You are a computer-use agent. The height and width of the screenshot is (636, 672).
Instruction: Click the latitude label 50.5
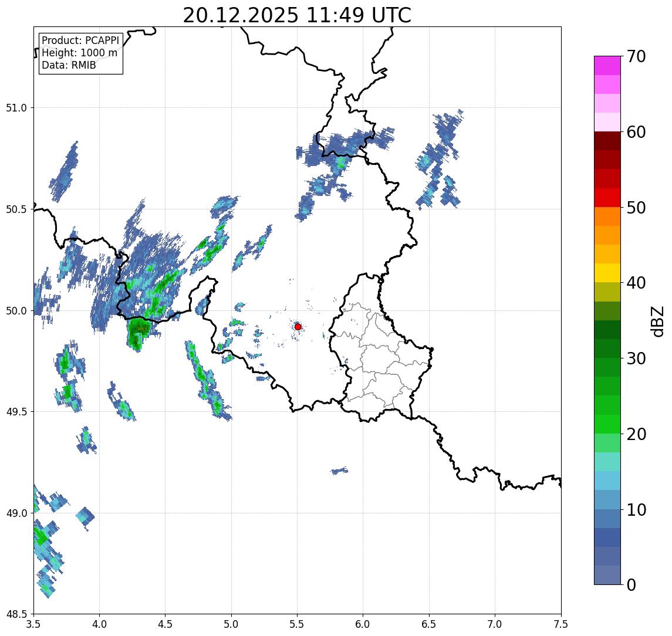pyautogui.click(x=16, y=209)
